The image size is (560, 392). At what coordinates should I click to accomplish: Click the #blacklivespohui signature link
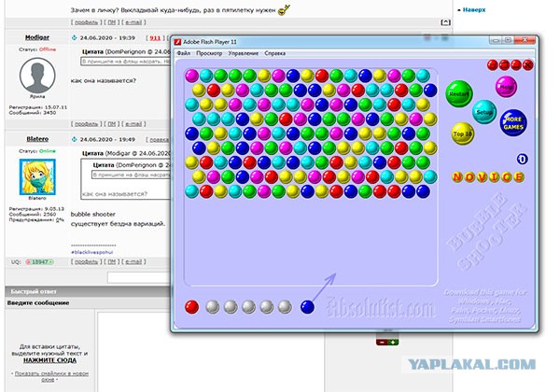pyautogui.click(x=91, y=252)
